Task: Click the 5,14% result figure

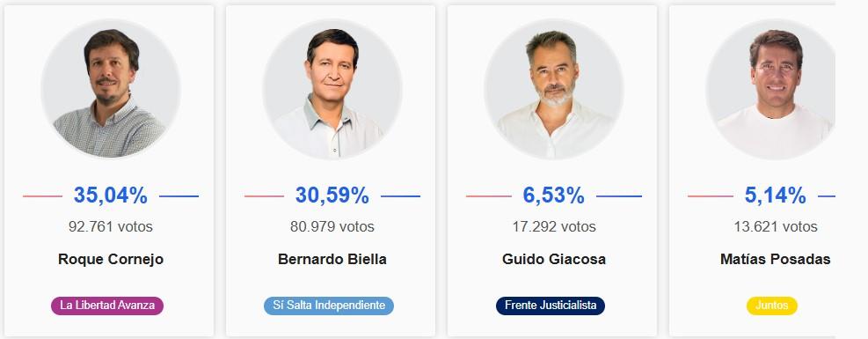Action: coord(775,195)
